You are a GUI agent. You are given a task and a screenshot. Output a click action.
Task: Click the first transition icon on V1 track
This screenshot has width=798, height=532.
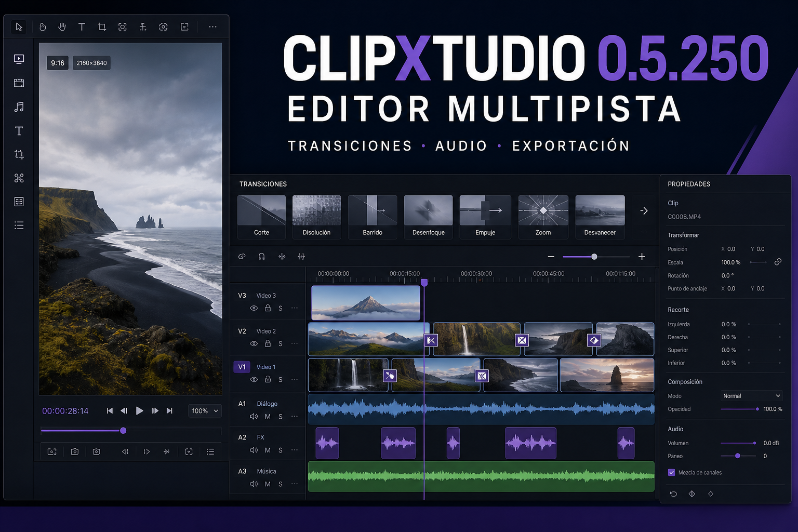390,376
